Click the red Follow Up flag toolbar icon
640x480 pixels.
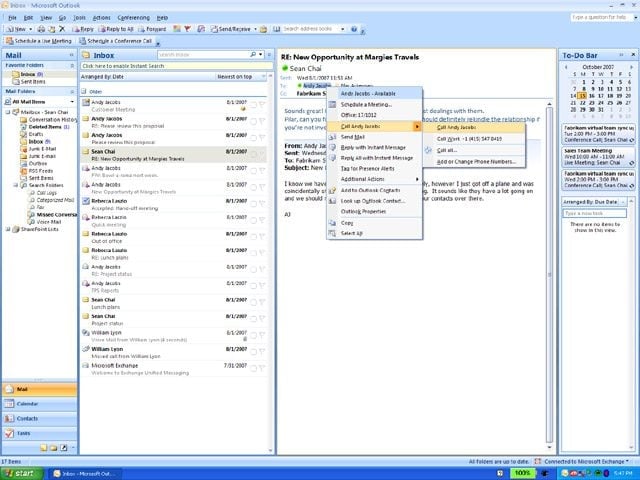(188, 29)
